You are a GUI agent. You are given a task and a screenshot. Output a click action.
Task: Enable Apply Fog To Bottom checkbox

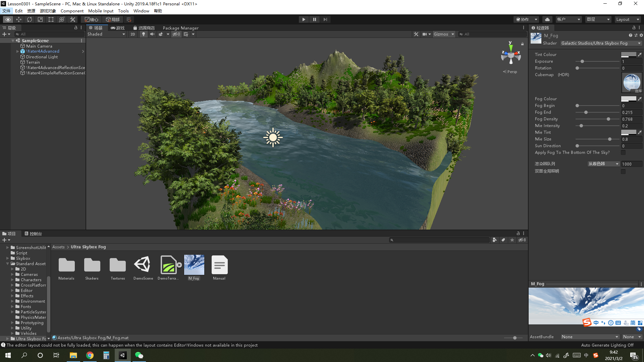pyautogui.click(x=623, y=153)
